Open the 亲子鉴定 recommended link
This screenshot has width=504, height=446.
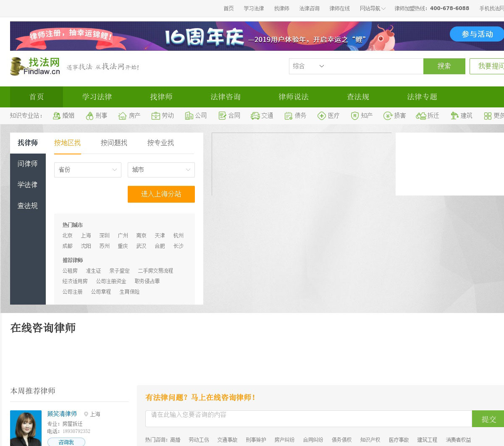[120, 271]
